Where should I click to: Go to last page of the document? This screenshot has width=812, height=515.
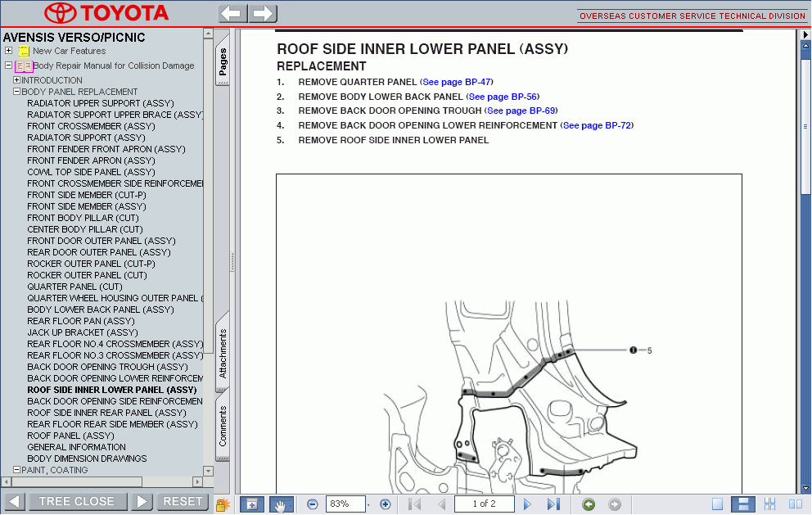[553, 504]
